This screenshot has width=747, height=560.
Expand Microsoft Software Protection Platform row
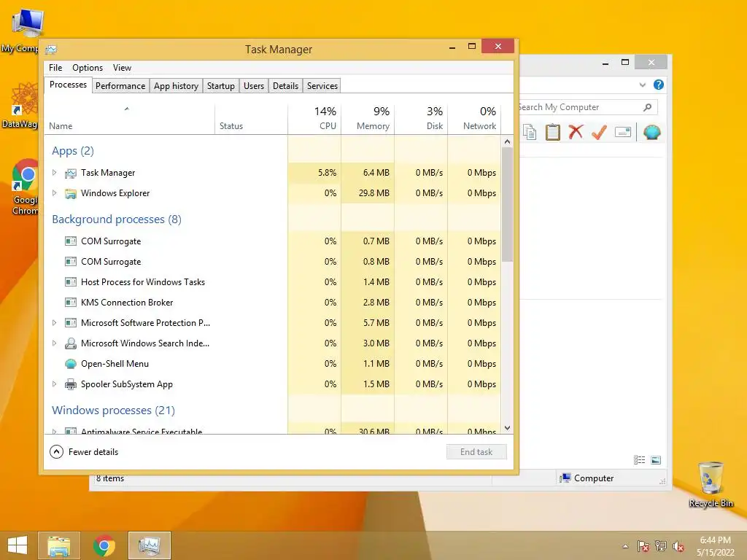coord(54,322)
